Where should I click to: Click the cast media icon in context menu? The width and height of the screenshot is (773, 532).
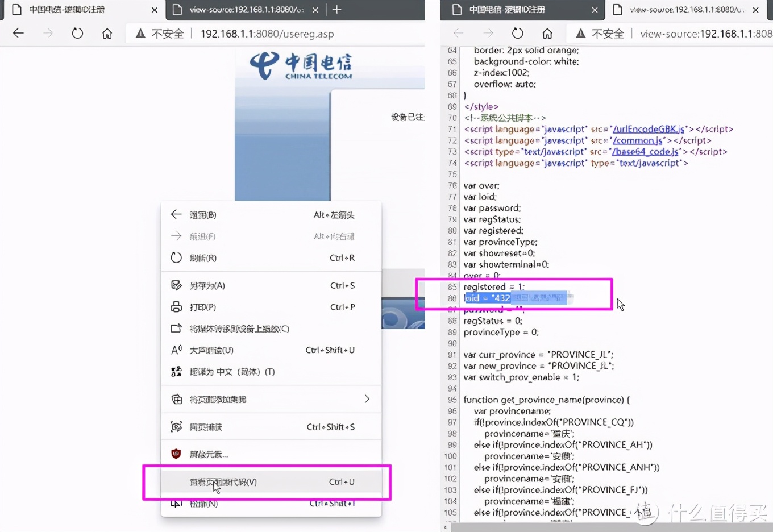(176, 329)
